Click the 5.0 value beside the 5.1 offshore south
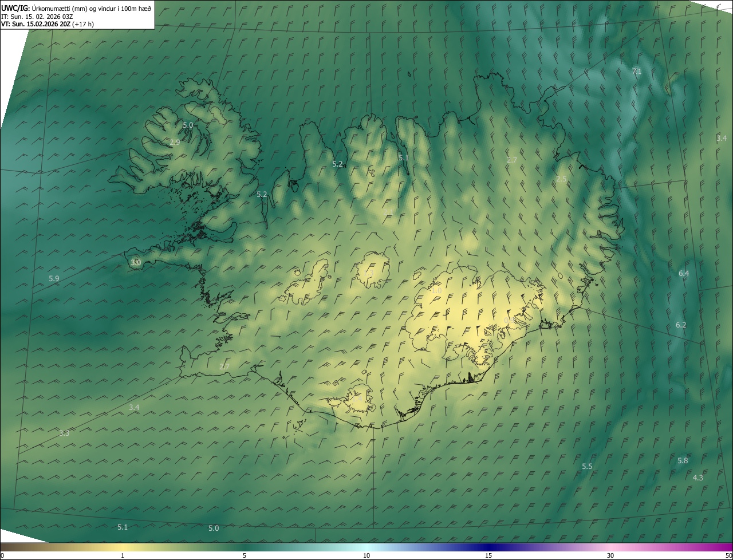Screen dimensions: 733x560 pyautogui.click(x=214, y=529)
